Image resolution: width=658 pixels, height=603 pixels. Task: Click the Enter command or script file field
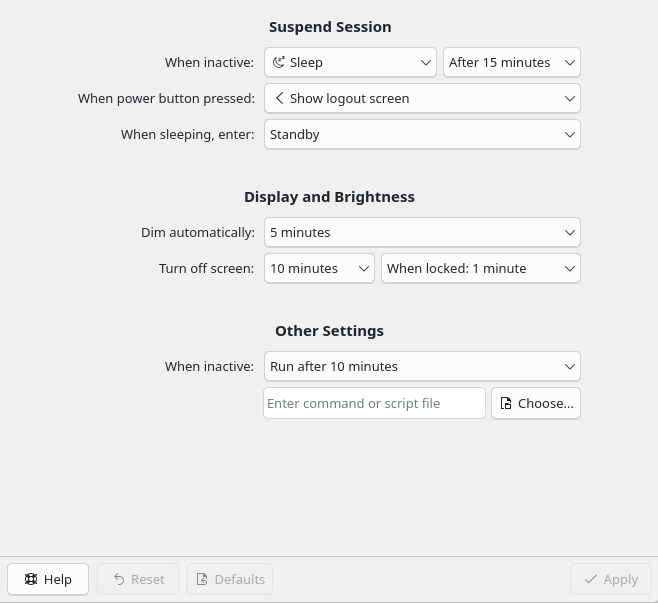[x=374, y=403]
